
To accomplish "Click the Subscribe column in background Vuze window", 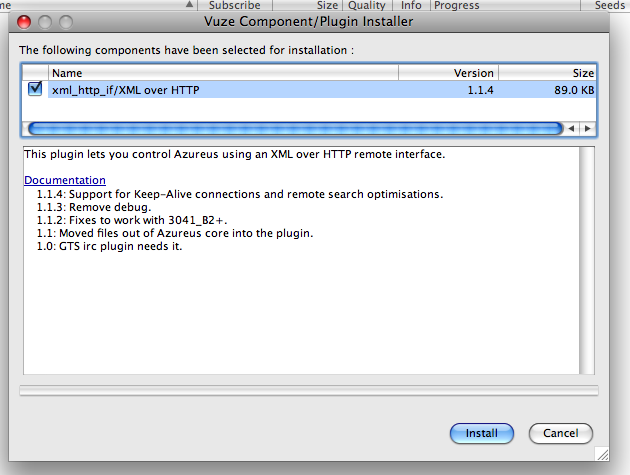I will point(235,5).
